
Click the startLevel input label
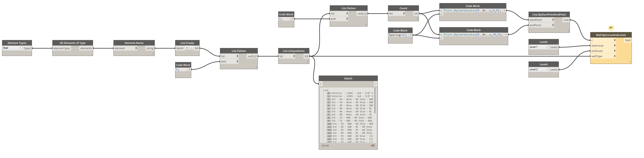(x=597, y=46)
